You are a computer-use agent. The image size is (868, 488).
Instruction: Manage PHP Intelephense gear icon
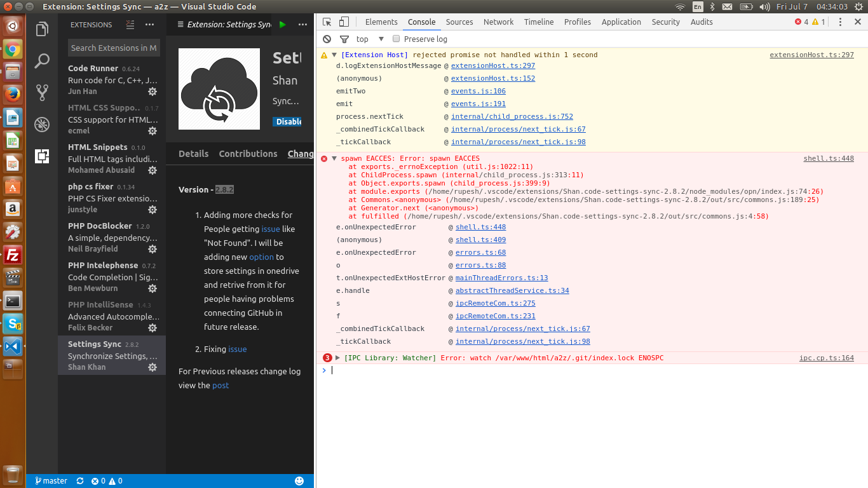[x=153, y=288]
